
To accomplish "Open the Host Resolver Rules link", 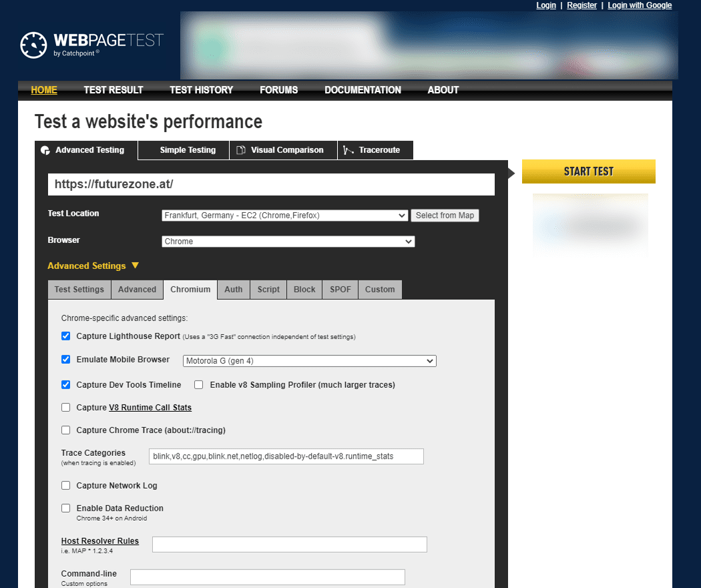I will (x=100, y=541).
